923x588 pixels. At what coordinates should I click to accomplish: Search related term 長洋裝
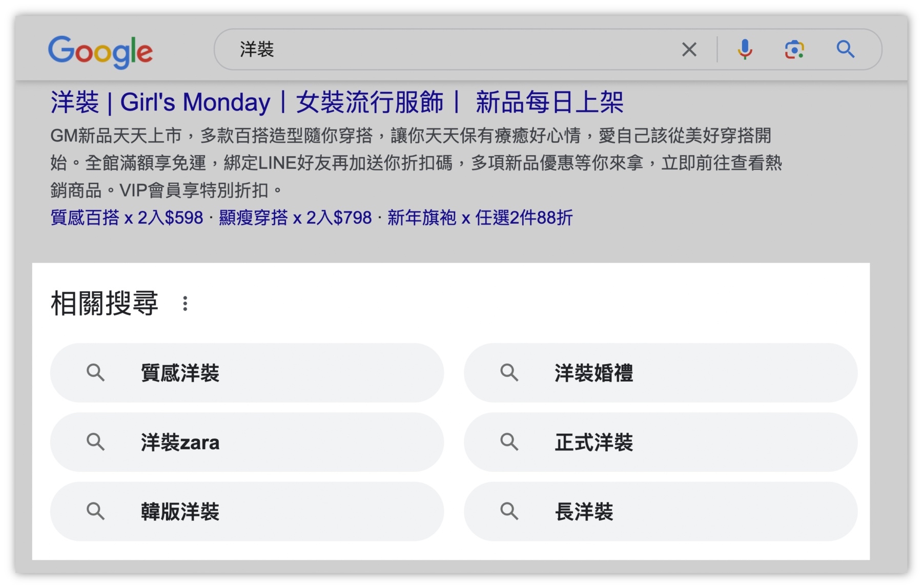[x=661, y=511]
